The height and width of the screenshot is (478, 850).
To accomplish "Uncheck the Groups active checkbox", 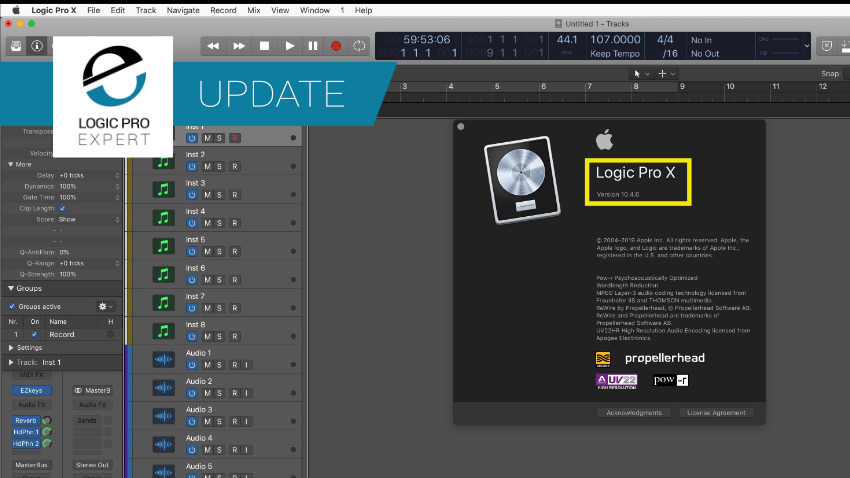I will pos(12,306).
